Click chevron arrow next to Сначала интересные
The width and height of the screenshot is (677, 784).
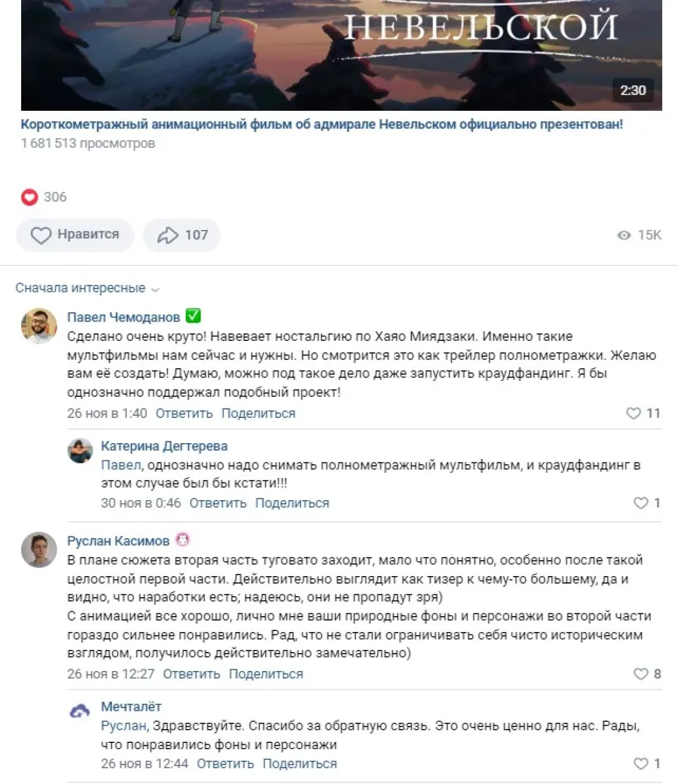tap(155, 290)
